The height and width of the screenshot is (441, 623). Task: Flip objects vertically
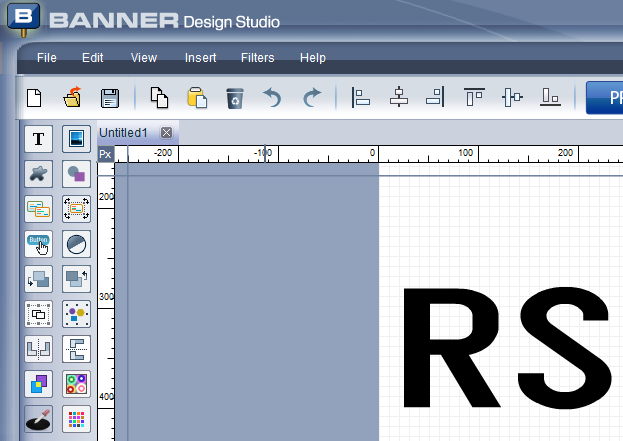pos(76,349)
